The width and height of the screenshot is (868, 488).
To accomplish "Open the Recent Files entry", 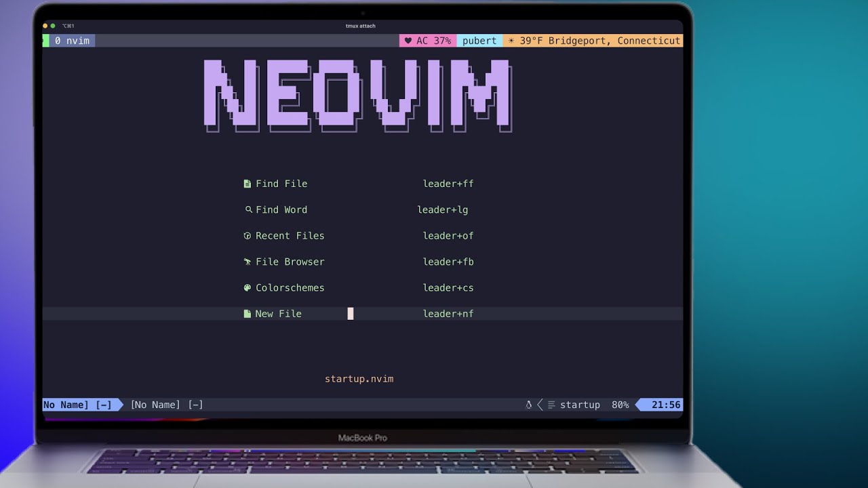I will [290, 236].
